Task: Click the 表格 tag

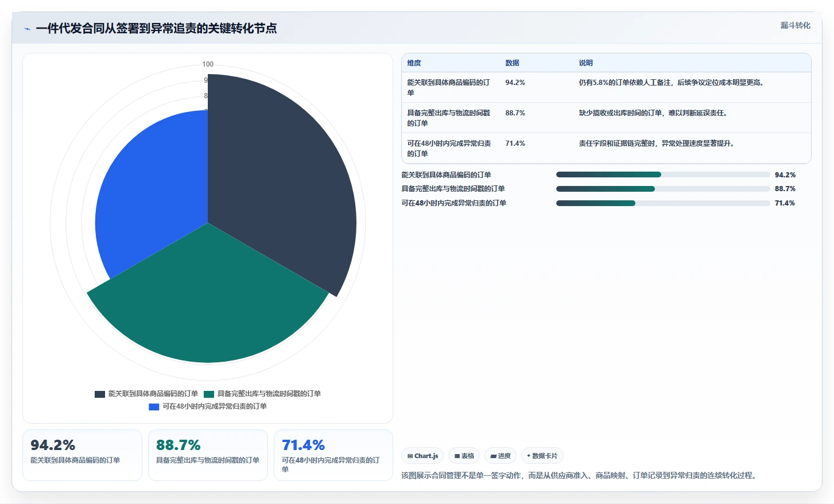Action: click(x=464, y=456)
